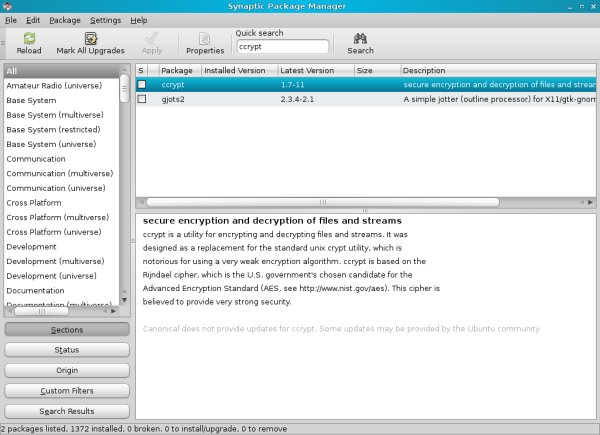Mark the gjots2 package checkbox
The image size is (600, 435).
click(142, 100)
